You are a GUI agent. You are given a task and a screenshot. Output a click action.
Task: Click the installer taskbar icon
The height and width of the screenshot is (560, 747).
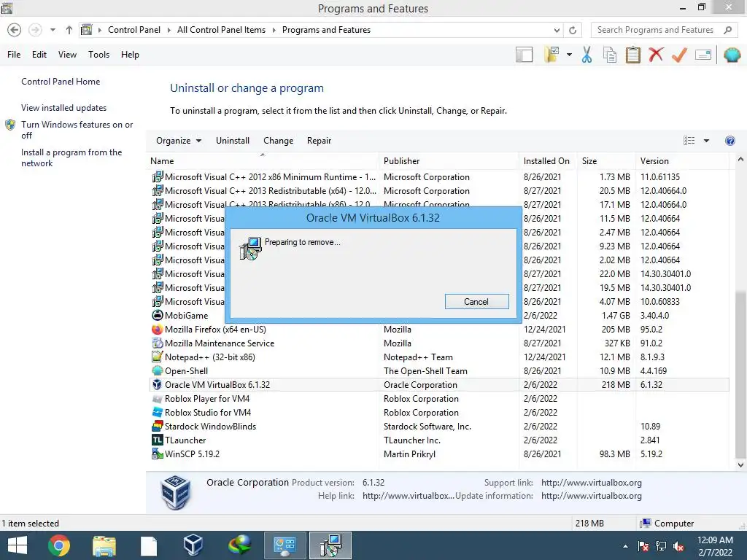[x=330, y=545]
